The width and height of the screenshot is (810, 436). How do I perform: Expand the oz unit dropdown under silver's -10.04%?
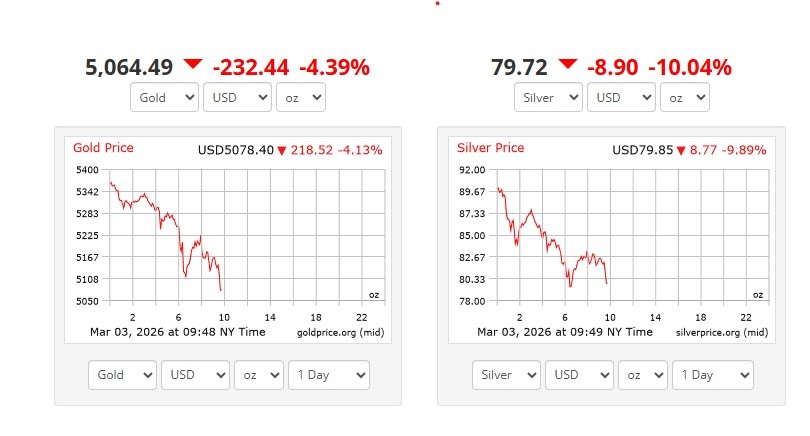[685, 98]
